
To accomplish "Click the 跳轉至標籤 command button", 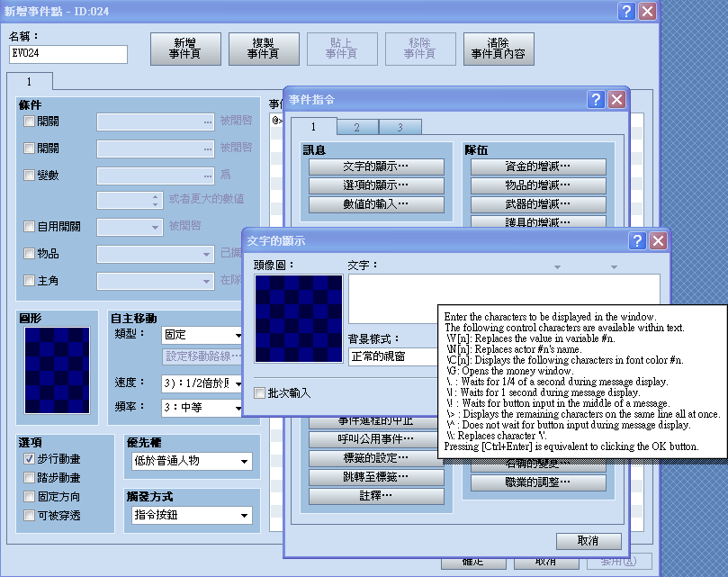I will click(x=376, y=477).
